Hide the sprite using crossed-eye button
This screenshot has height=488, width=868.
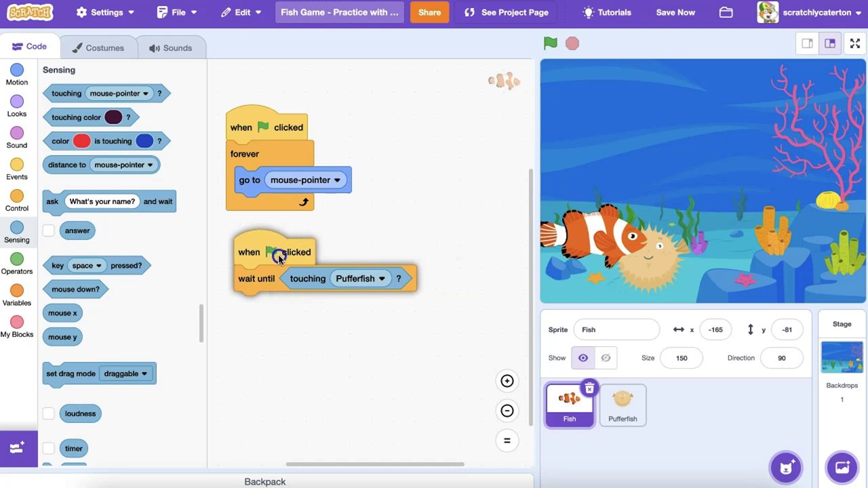[606, 358]
